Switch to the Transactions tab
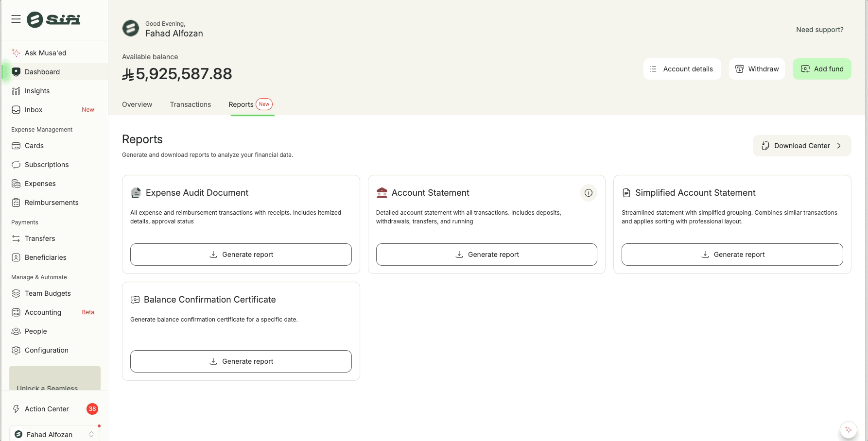 coord(190,104)
